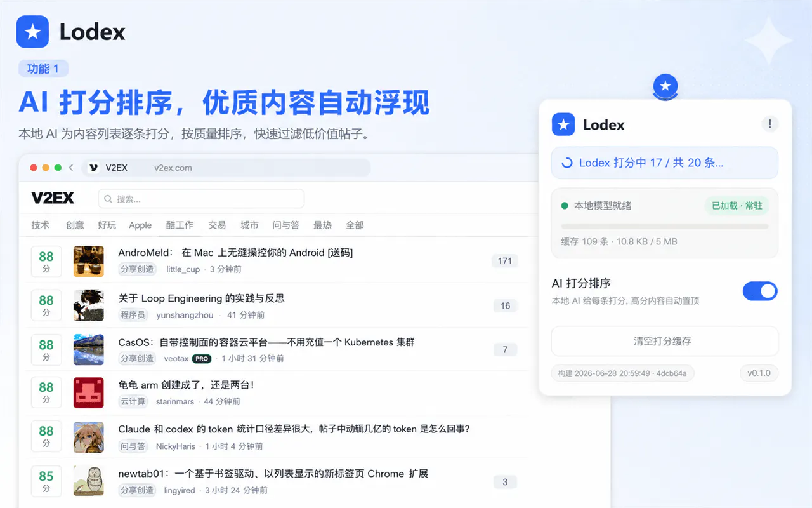Click the V2EX favicon in the address bar

point(94,168)
